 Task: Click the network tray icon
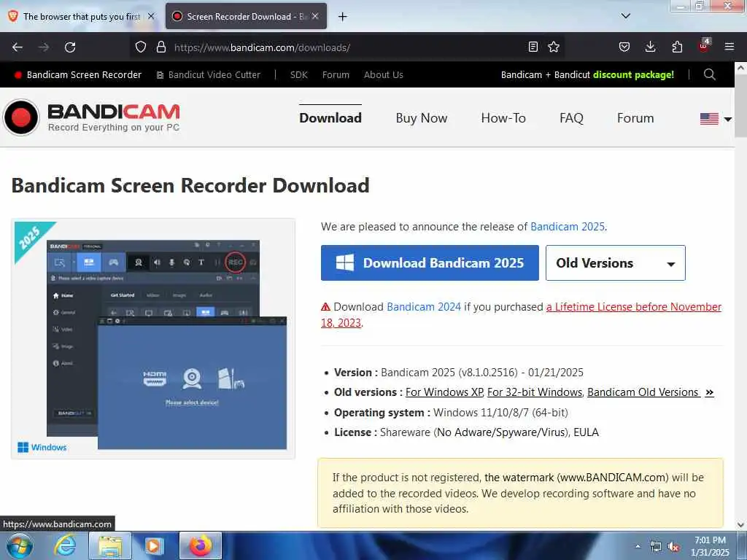click(656, 547)
